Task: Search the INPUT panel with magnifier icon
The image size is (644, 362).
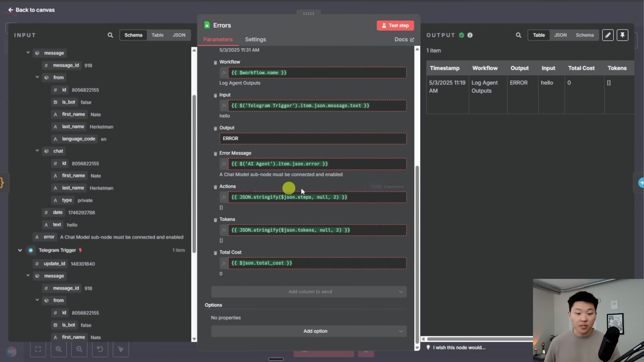Action: coord(110,35)
